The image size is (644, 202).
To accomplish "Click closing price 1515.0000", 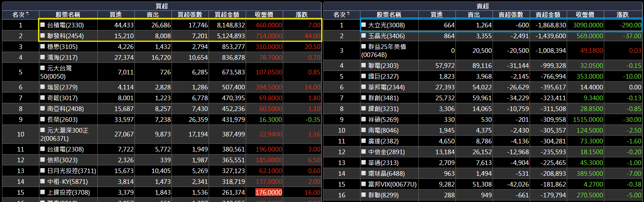I will [x=588, y=120].
